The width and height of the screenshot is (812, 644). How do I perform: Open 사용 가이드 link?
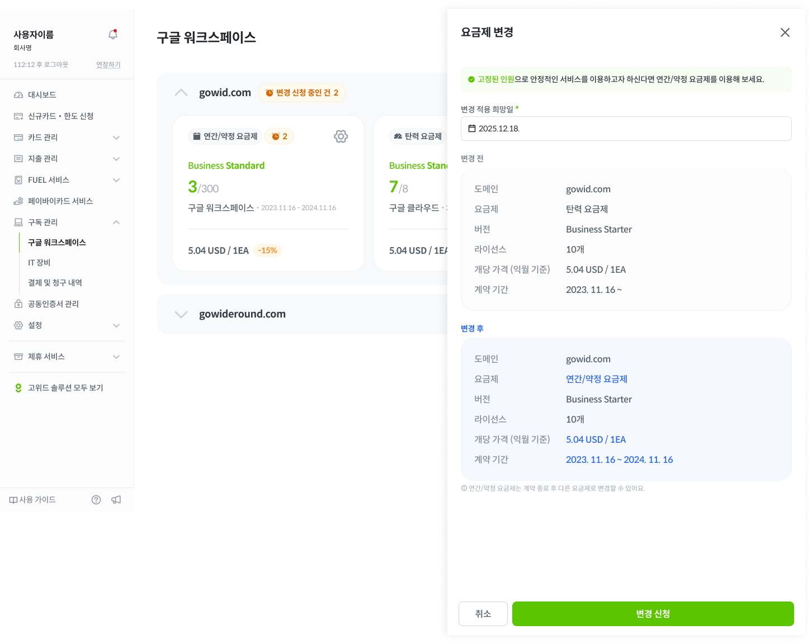(x=37, y=500)
